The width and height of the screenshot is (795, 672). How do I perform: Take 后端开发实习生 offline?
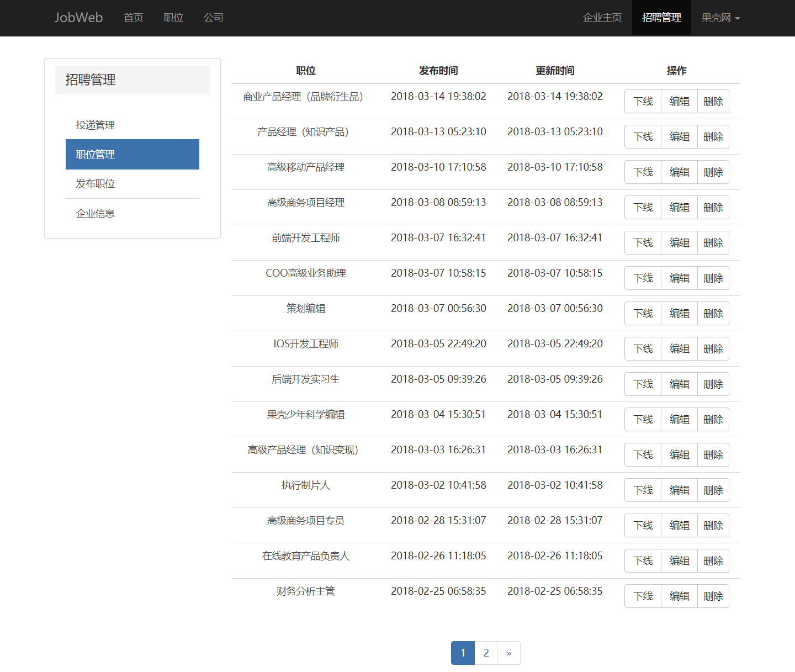tap(643, 384)
